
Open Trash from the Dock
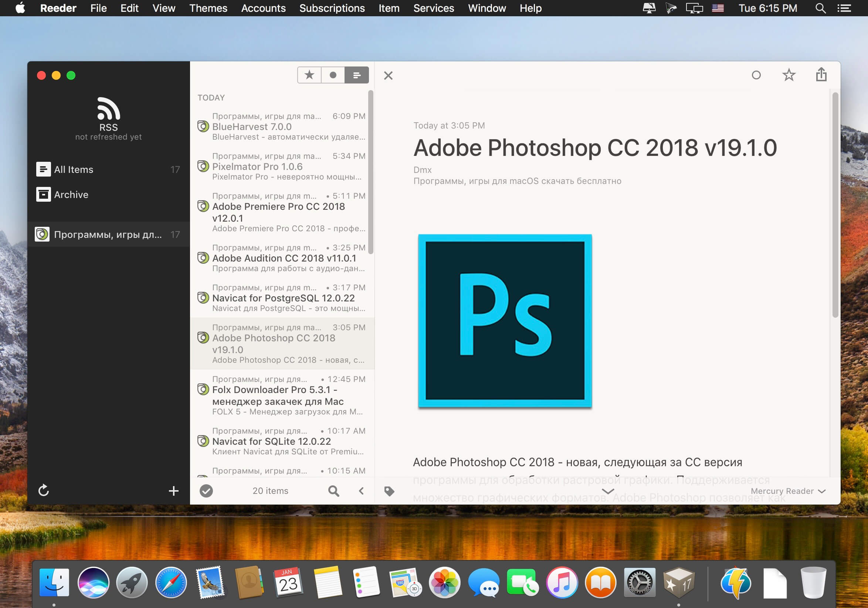(814, 582)
